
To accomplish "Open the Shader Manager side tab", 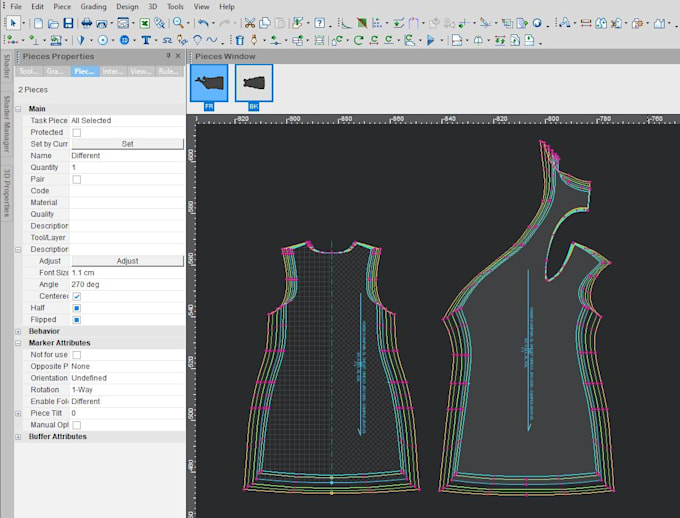I will pos(7,124).
